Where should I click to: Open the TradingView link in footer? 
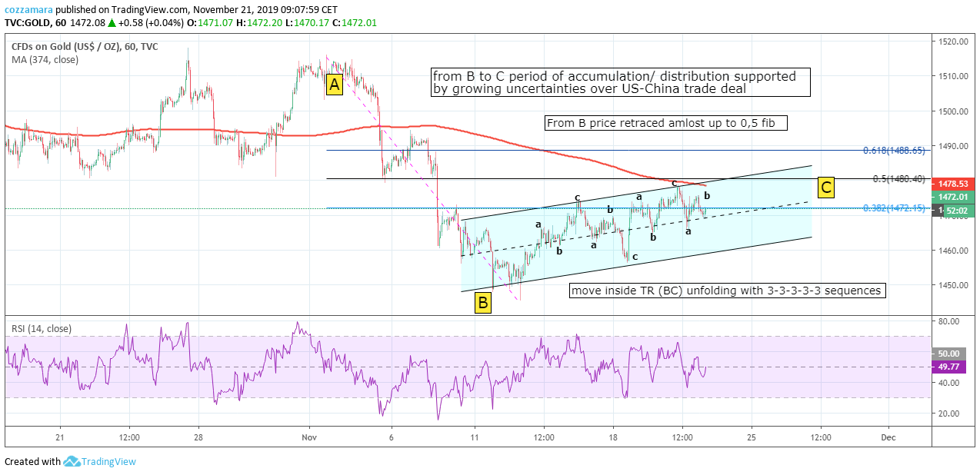tap(109, 462)
